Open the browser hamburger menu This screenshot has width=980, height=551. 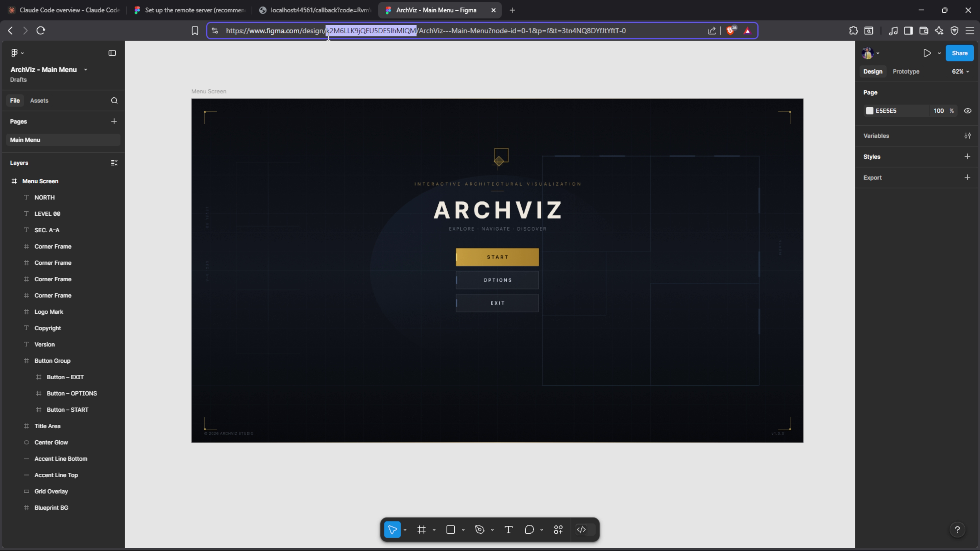(x=970, y=30)
